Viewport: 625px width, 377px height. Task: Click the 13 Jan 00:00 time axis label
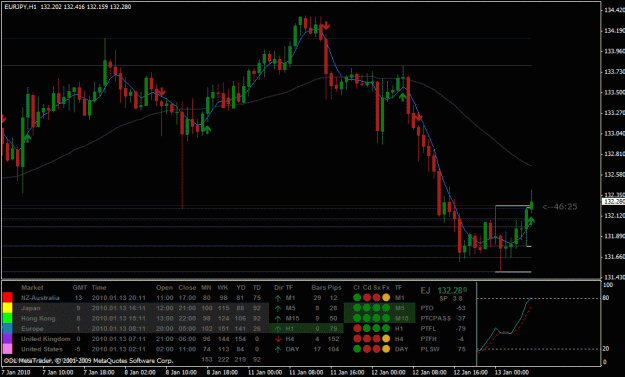click(512, 373)
